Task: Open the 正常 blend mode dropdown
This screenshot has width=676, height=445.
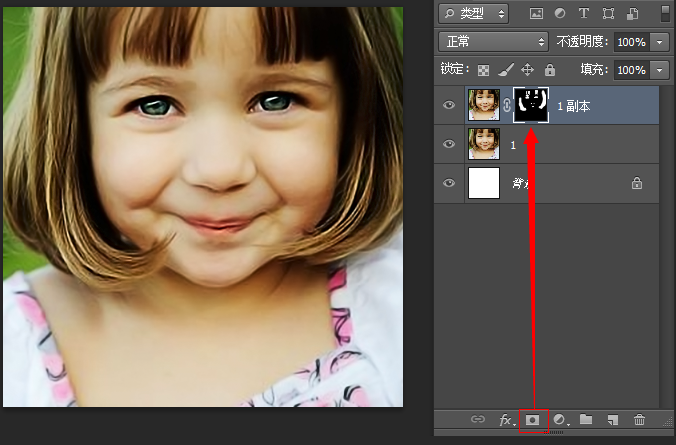Action: click(x=493, y=42)
